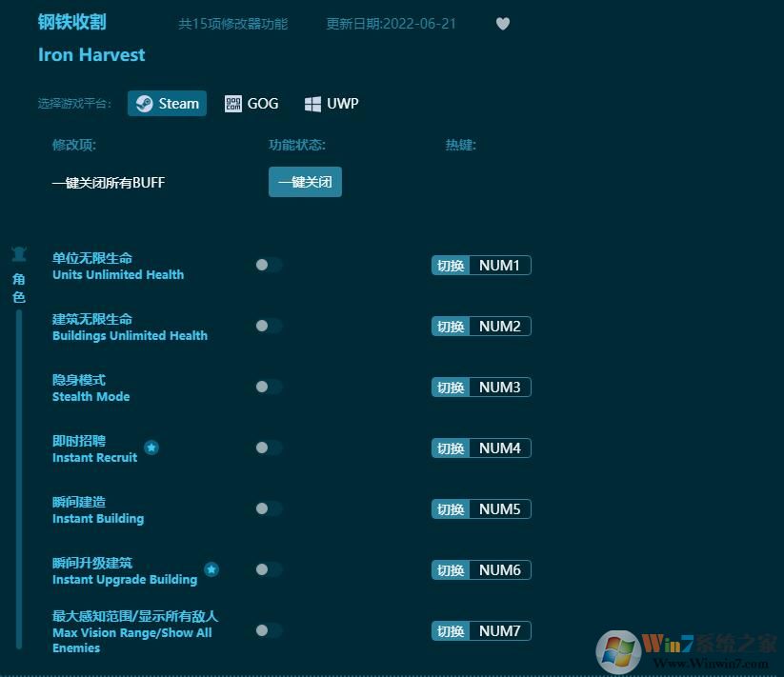This screenshot has height=677, width=784.
Task: Turn on Stealth Mode
Action: click(x=265, y=388)
